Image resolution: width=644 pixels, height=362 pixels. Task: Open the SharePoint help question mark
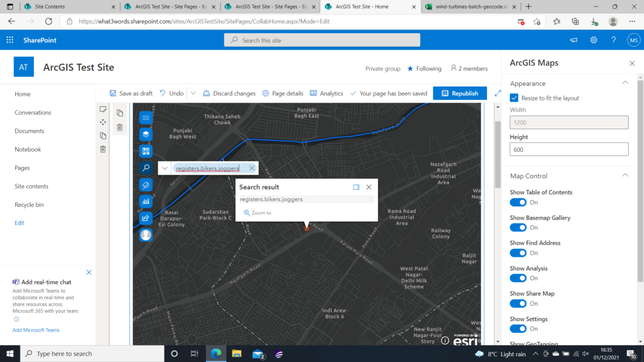(x=614, y=40)
